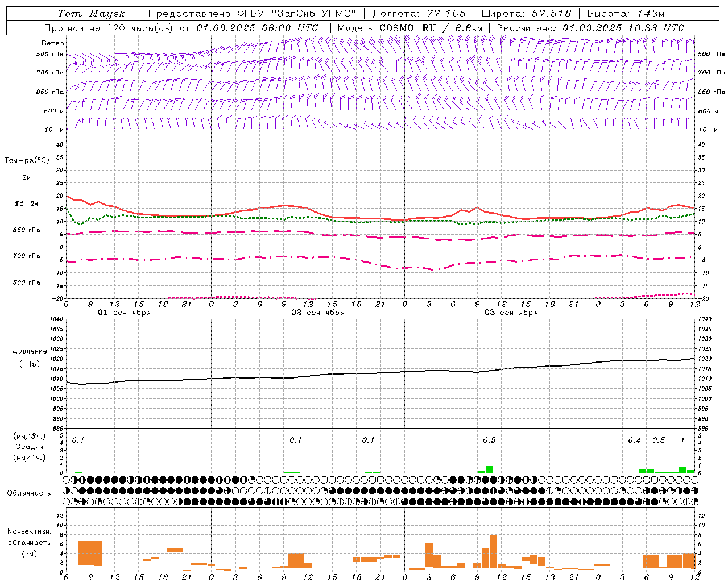Click the Ветер panel label

coord(53,43)
